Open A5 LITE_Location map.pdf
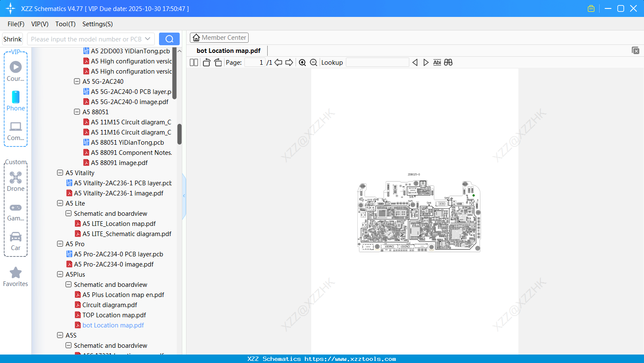 (119, 223)
